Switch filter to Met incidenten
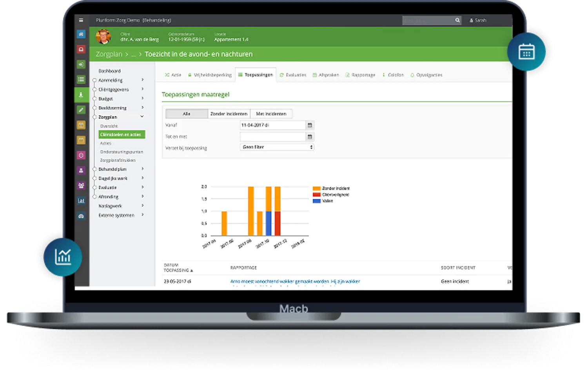This screenshot has width=588, height=372. click(x=271, y=114)
